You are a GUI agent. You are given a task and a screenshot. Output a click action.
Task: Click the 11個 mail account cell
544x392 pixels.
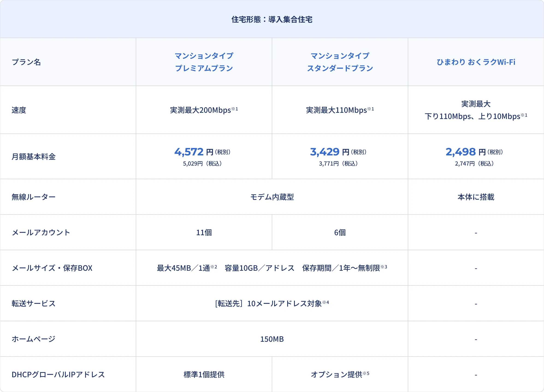point(204,232)
